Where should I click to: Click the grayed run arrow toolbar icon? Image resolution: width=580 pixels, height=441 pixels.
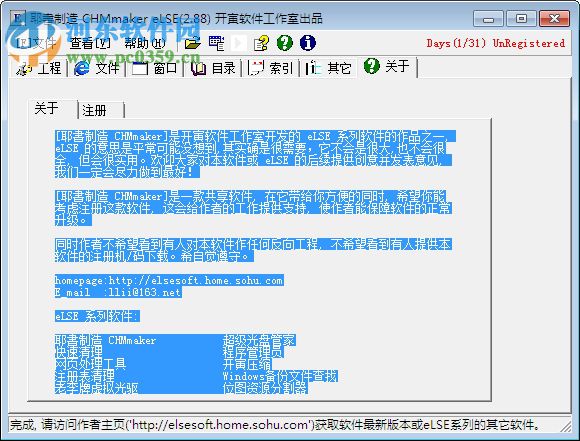pos(239,43)
